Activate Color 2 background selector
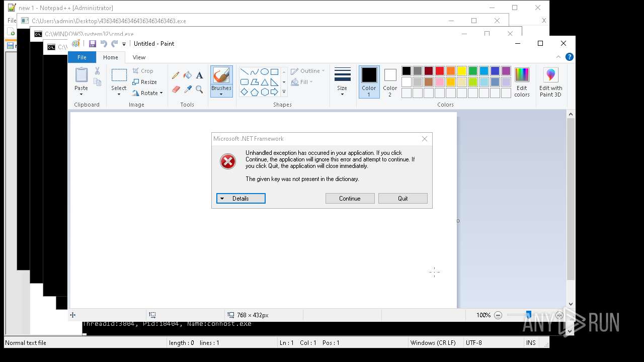Image resolution: width=644 pixels, height=362 pixels. pyautogui.click(x=390, y=82)
